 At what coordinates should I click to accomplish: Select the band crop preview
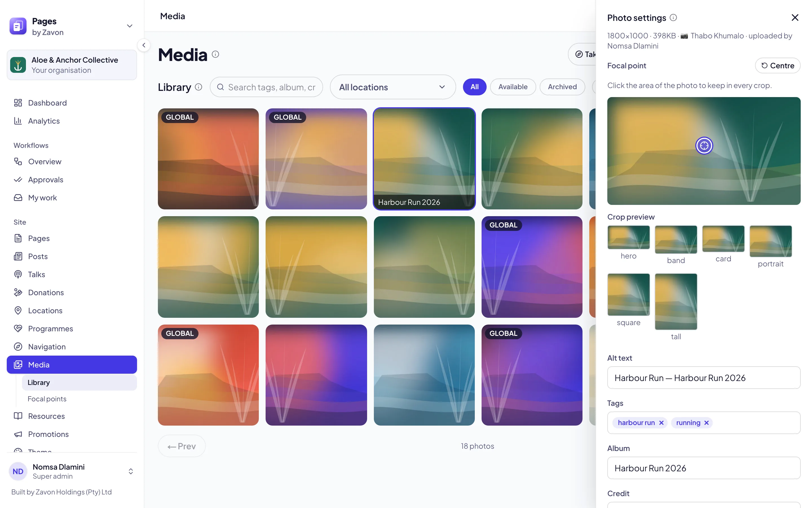tap(676, 240)
